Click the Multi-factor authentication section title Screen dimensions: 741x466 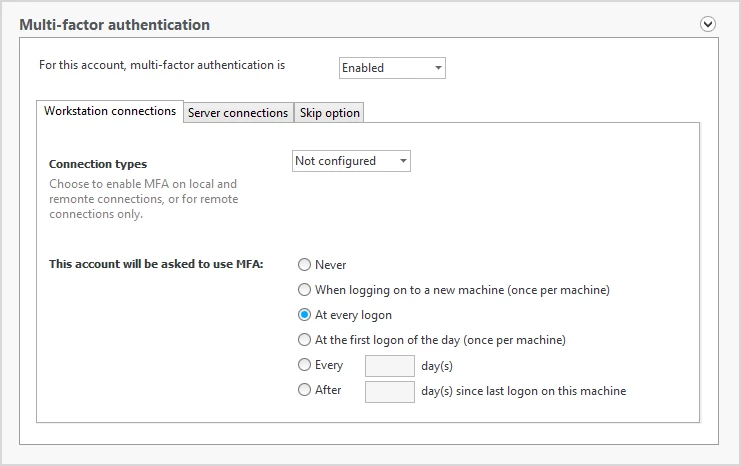point(115,24)
